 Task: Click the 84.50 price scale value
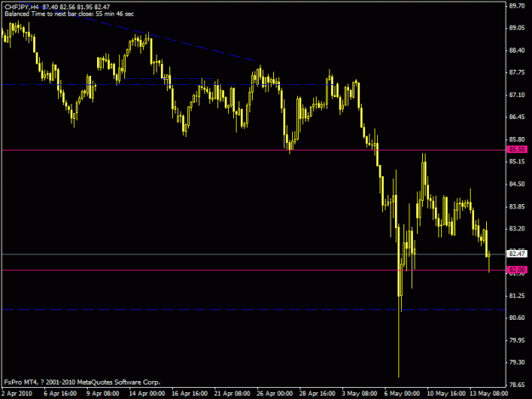517,184
